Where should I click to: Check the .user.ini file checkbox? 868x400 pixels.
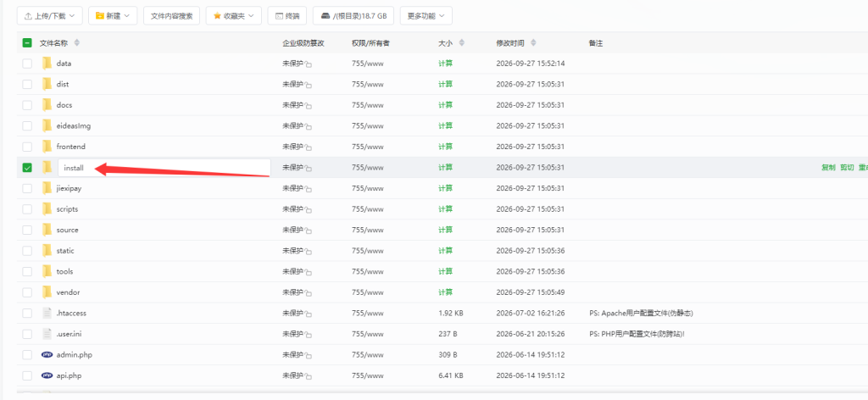(27, 334)
